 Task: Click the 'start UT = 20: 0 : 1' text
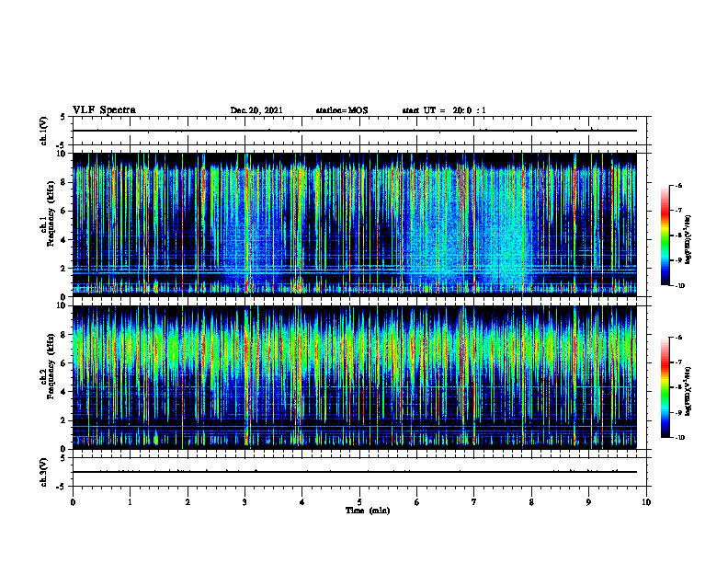(x=444, y=110)
